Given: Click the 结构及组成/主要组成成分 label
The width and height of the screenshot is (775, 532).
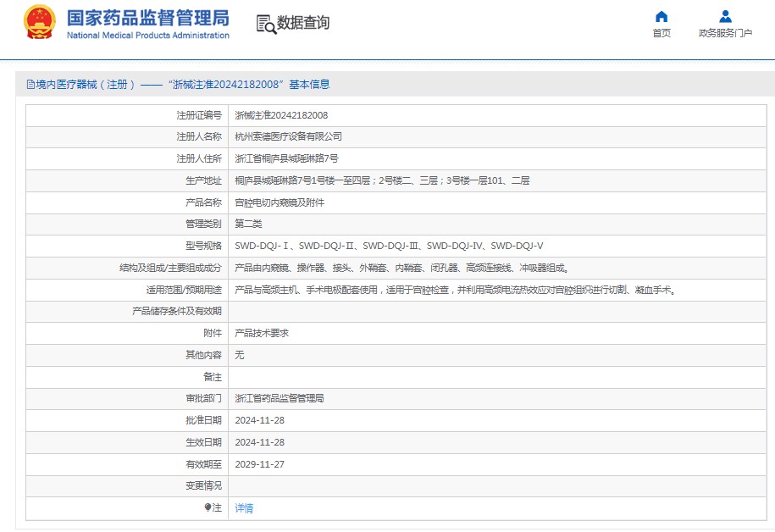Looking at the screenshot, I should (x=170, y=268).
